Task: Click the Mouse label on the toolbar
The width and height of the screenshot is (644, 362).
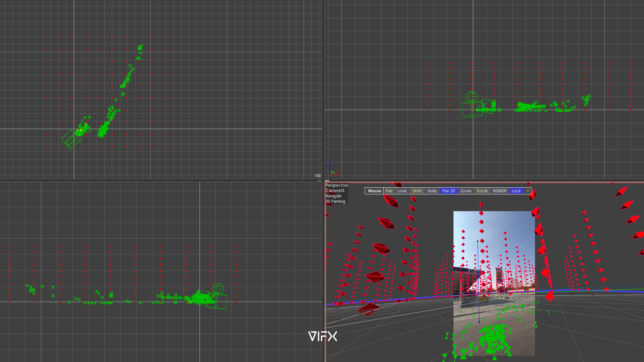Action: point(374,191)
